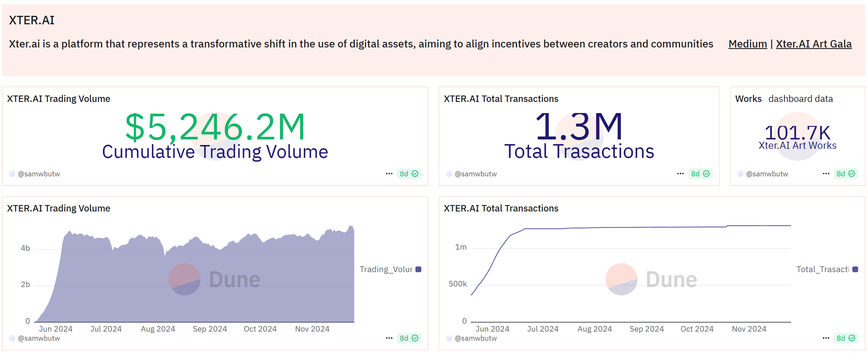
Task: Click the Dune watermark logo on the transactions chart
Action: click(x=621, y=279)
